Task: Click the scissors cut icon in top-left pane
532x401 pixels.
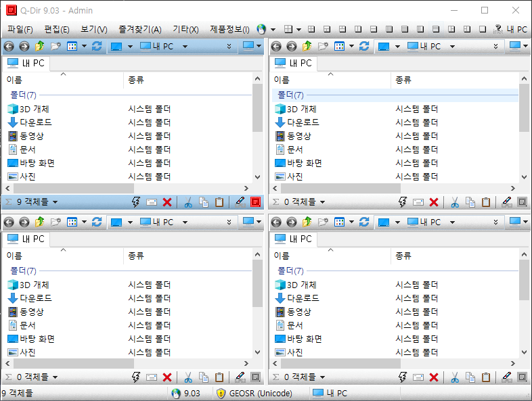Action: click(x=188, y=202)
